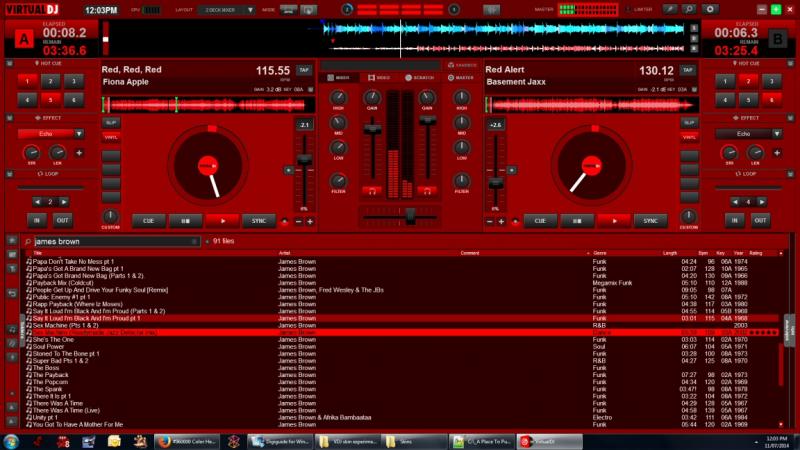Collapse the HOT CUE panel on deck B
The image size is (800, 450).
pyautogui.click(x=790, y=63)
